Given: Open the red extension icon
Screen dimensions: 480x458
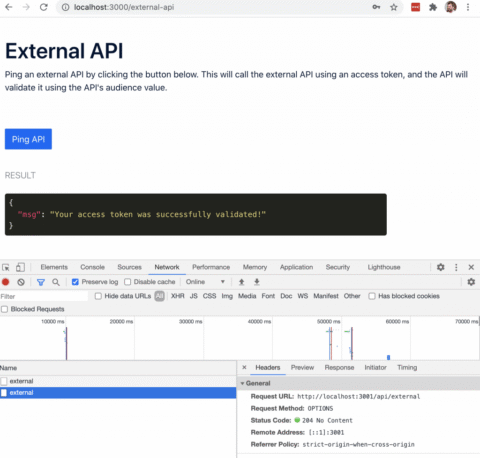Looking at the screenshot, I should coord(415,7).
